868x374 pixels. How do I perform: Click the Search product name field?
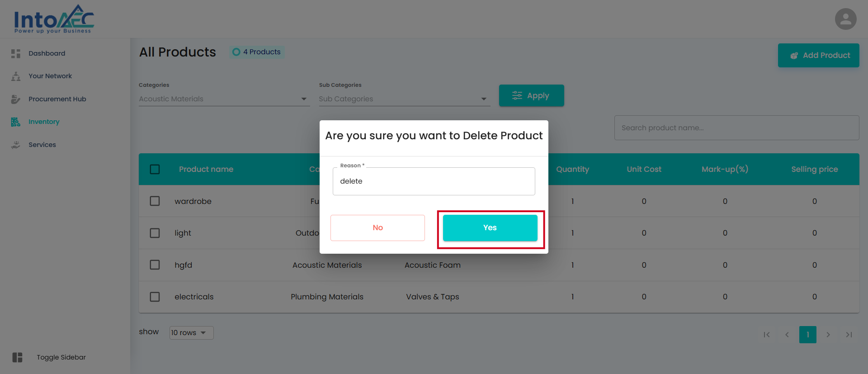coord(736,128)
